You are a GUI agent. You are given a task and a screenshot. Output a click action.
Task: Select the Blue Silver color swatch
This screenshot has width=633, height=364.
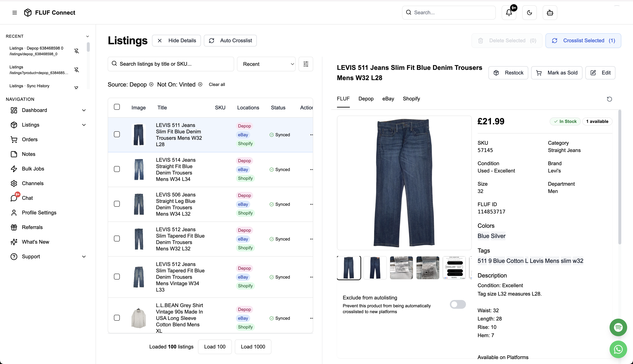[x=491, y=236]
